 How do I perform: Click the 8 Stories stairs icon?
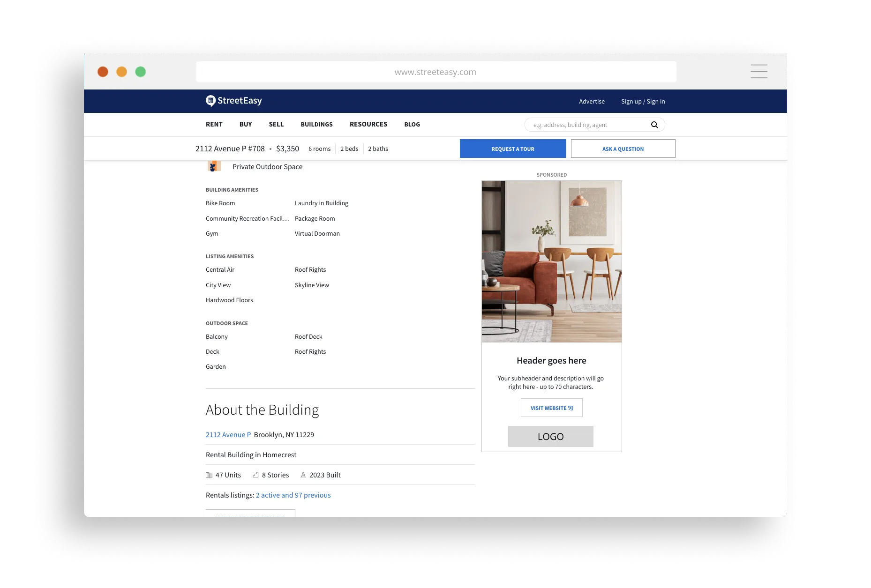(x=255, y=475)
